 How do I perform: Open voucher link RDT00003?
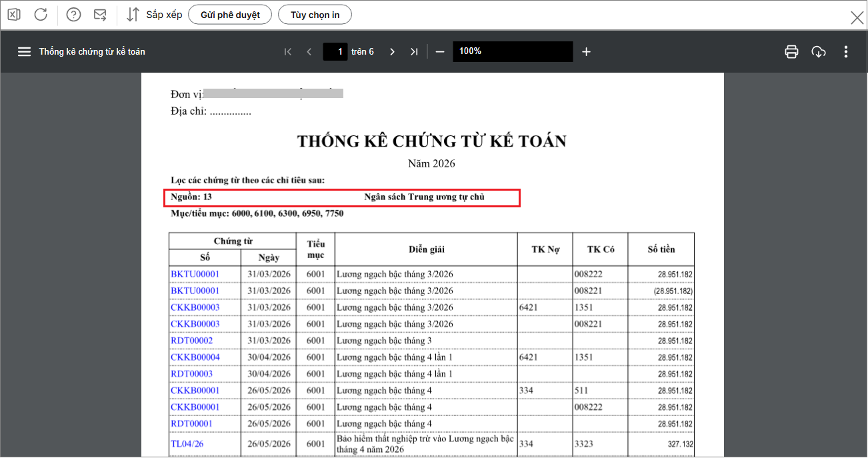(x=191, y=374)
